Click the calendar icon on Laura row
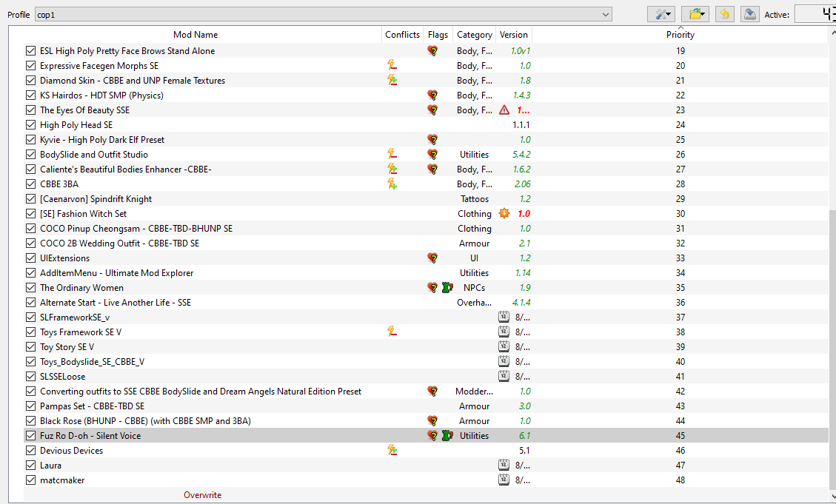 pos(504,465)
